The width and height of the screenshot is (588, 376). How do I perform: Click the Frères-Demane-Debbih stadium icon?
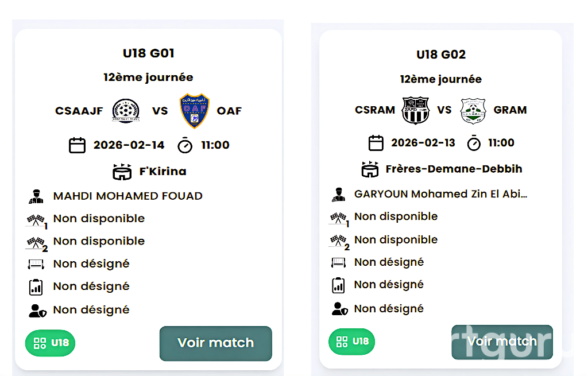369,169
